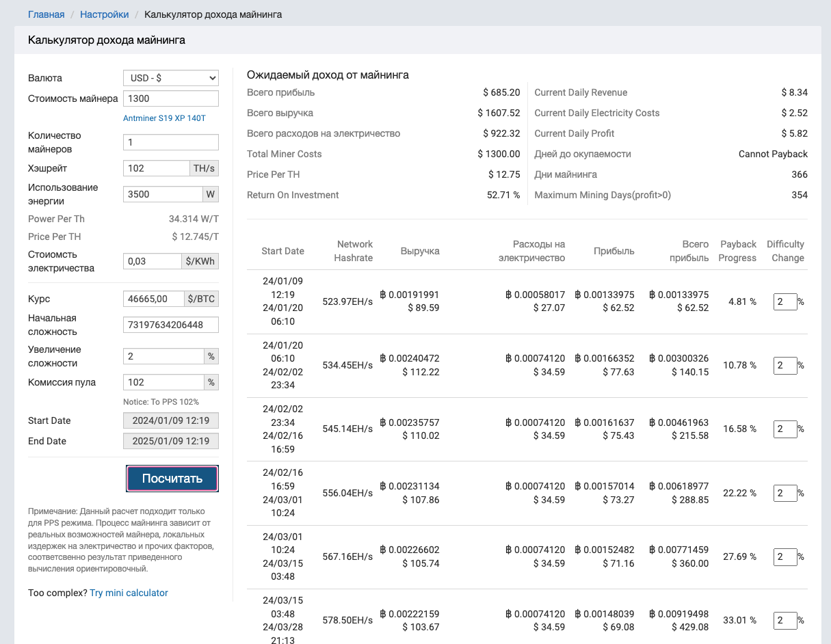Click the End Date field
Screen dimensions: 831x644
pos(170,441)
